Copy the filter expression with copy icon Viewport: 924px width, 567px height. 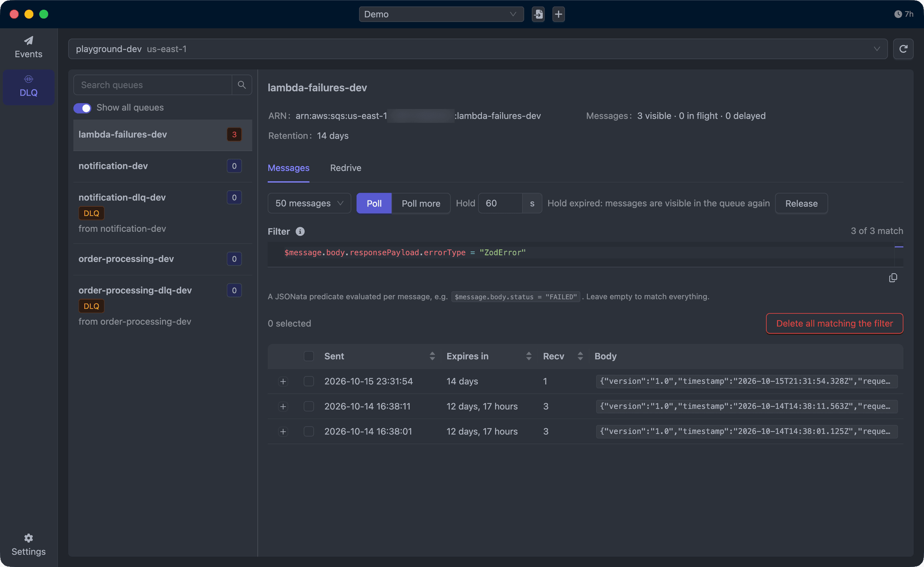893,278
